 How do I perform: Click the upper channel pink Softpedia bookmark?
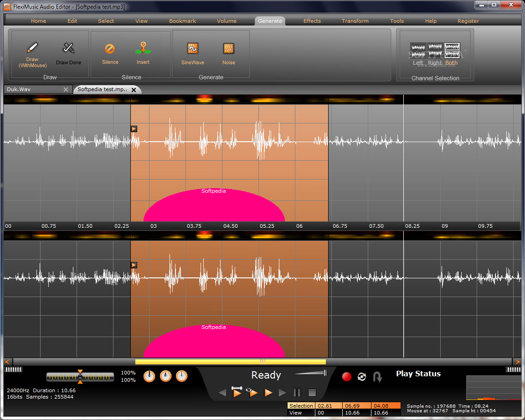(x=214, y=205)
